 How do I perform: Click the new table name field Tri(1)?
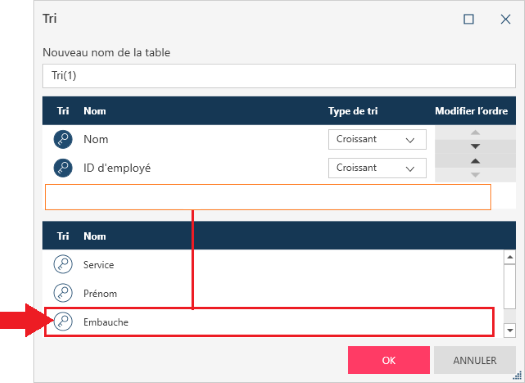click(x=279, y=76)
